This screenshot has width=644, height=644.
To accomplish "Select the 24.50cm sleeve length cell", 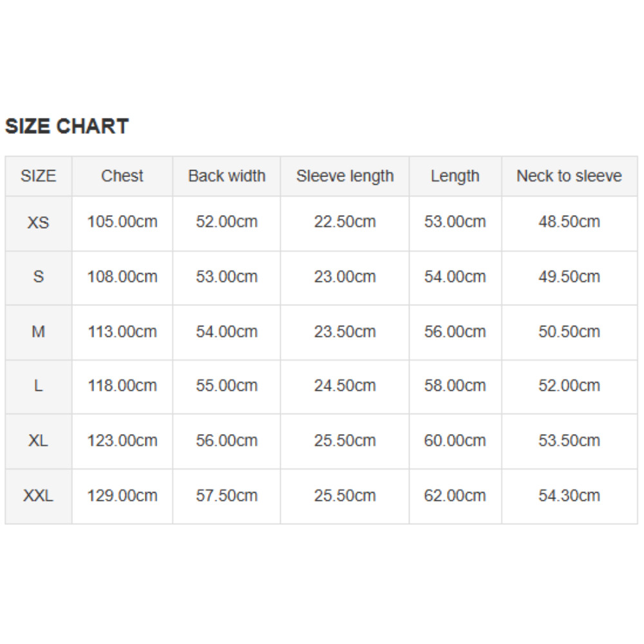I will point(345,386).
